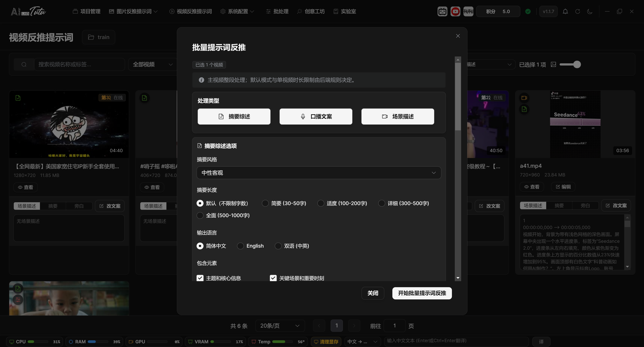
Task: Choose 摘要综述 processing type
Action: [x=234, y=117]
